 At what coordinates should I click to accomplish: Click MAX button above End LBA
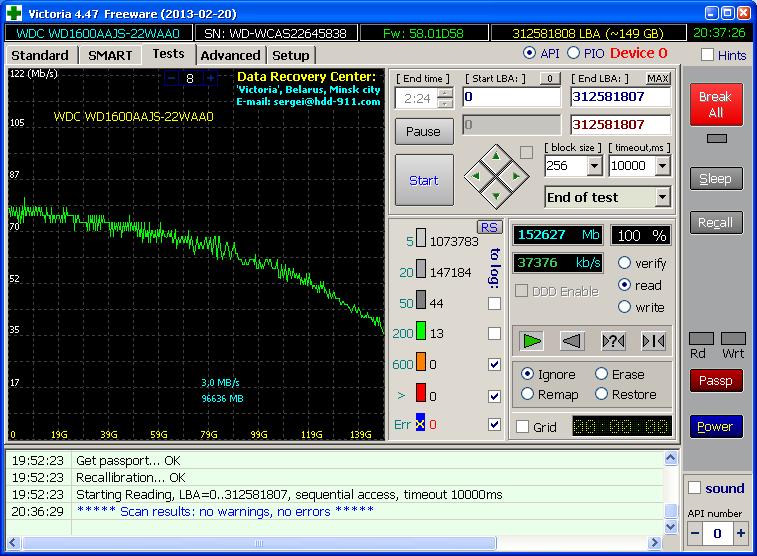click(658, 78)
